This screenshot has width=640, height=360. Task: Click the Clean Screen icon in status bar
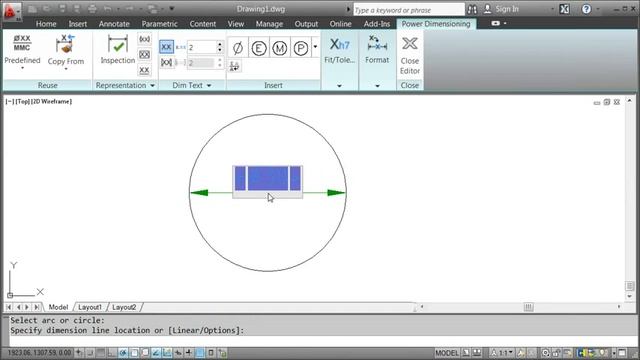click(622, 353)
